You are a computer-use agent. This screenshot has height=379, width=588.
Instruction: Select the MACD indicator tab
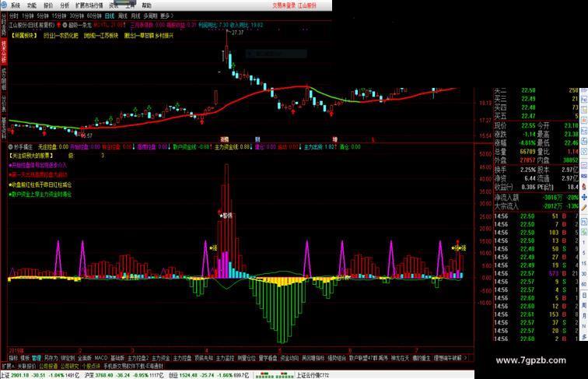click(101, 358)
